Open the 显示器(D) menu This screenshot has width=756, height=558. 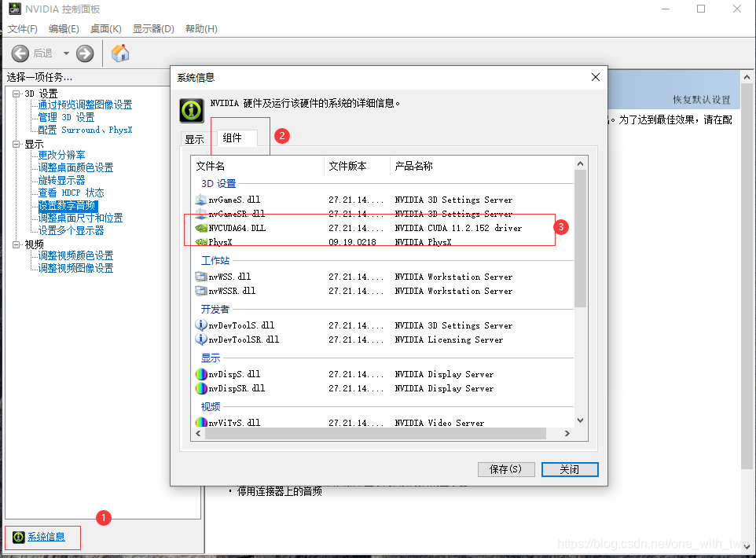[153, 29]
